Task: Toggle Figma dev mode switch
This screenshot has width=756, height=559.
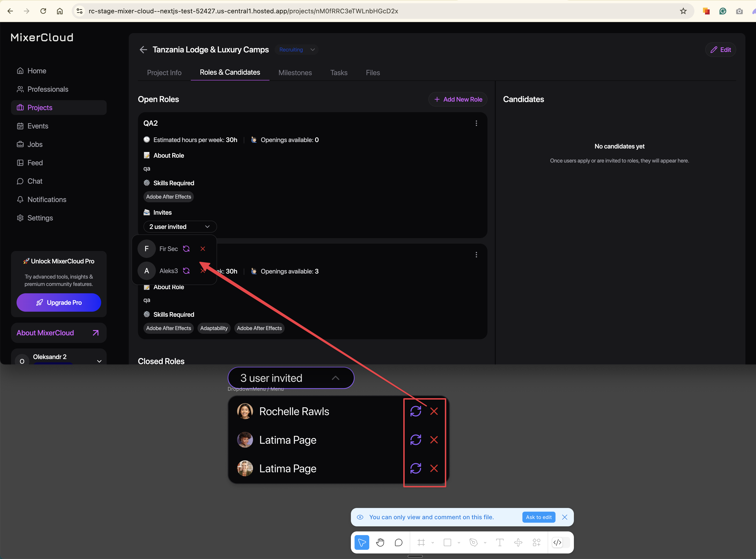Action: (561, 542)
